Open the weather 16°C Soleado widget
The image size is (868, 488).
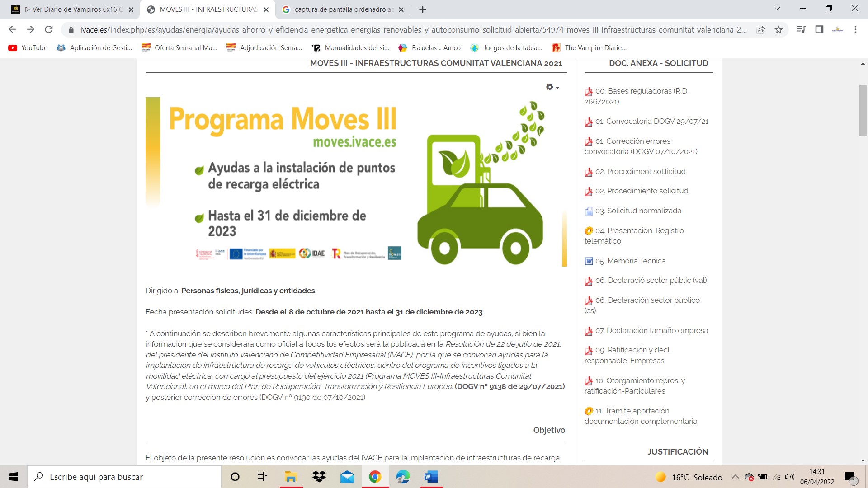(x=689, y=477)
